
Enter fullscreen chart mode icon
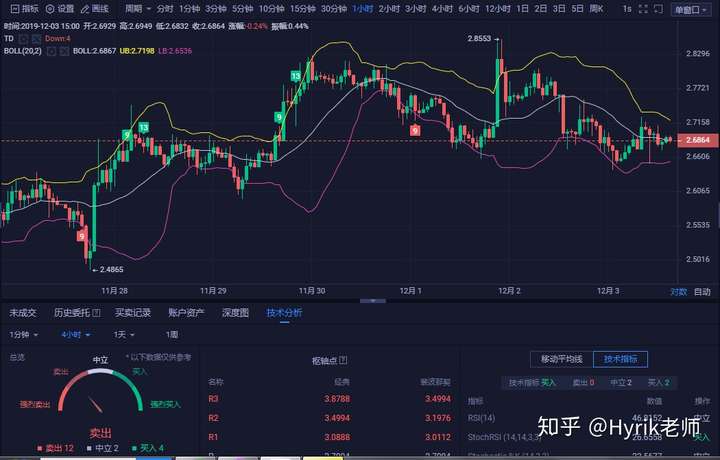click(x=643, y=9)
